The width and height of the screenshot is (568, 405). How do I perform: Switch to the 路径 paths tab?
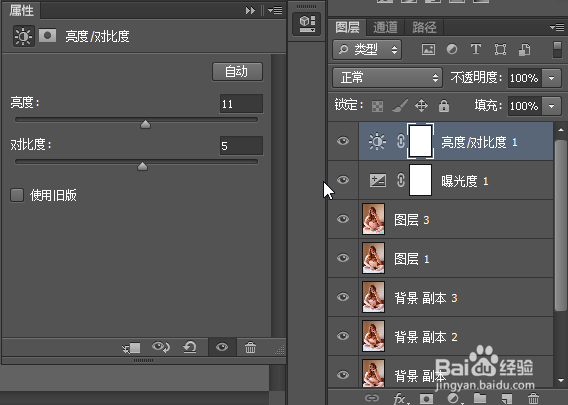pyautogui.click(x=424, y=27)
